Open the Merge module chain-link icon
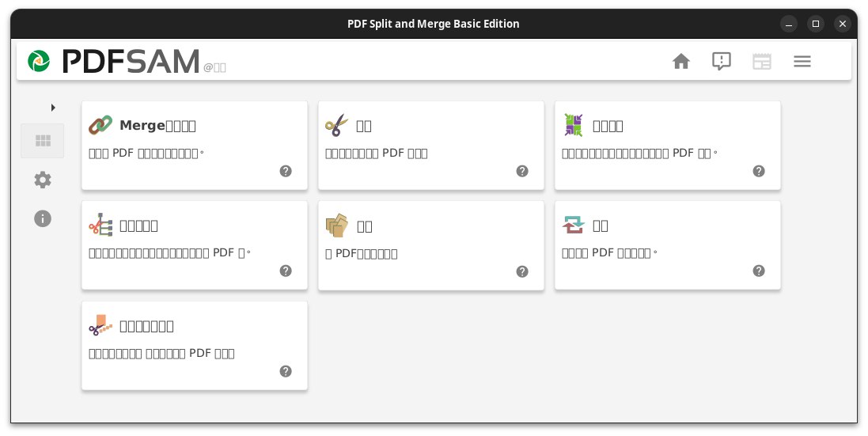This screenshot has width=868, height=436. (100, 125)
